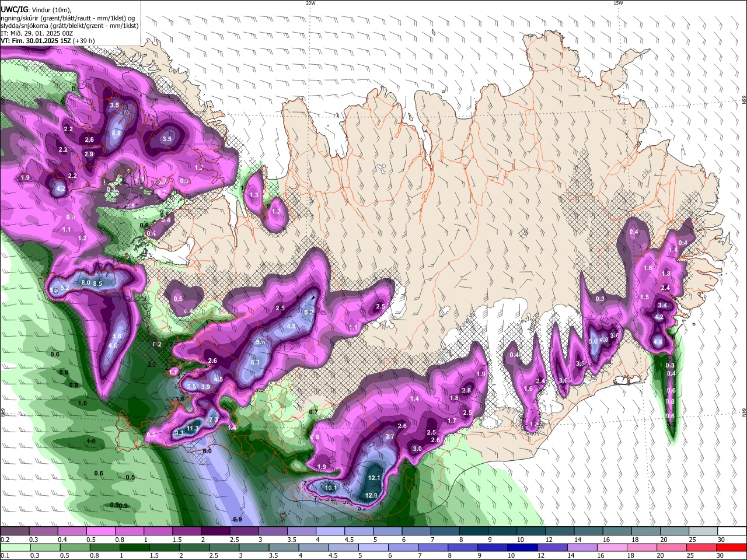Click the '0.2' label at snow legend start
This screenshot has height=560, width=747.
click(5, 540)
